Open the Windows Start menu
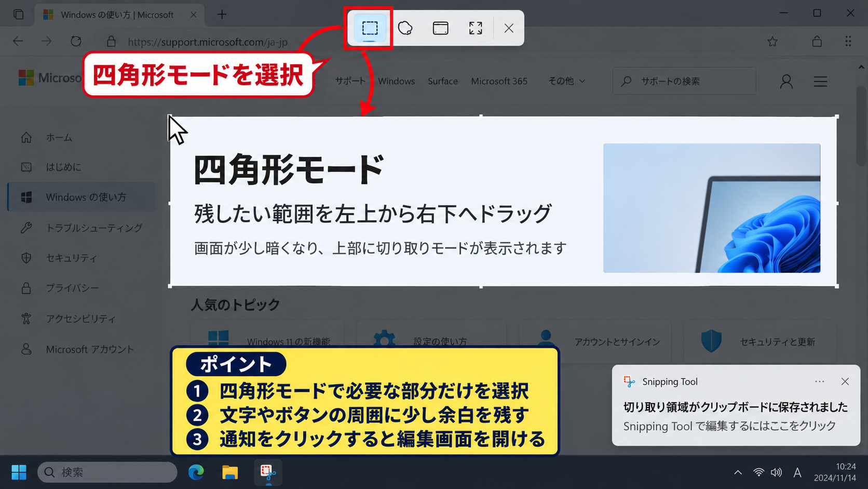The width and height of the screenshot is (868, 489). tap(19, 472)
